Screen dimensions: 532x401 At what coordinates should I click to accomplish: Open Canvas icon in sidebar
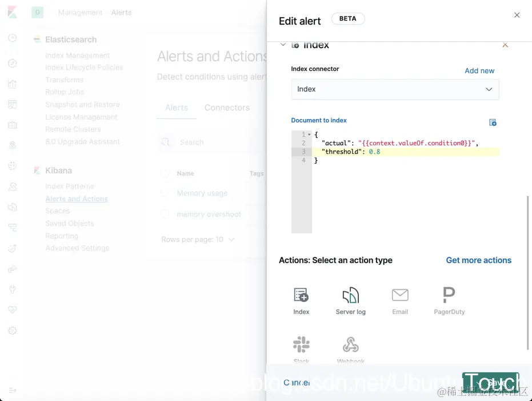(x=12, y=125)
